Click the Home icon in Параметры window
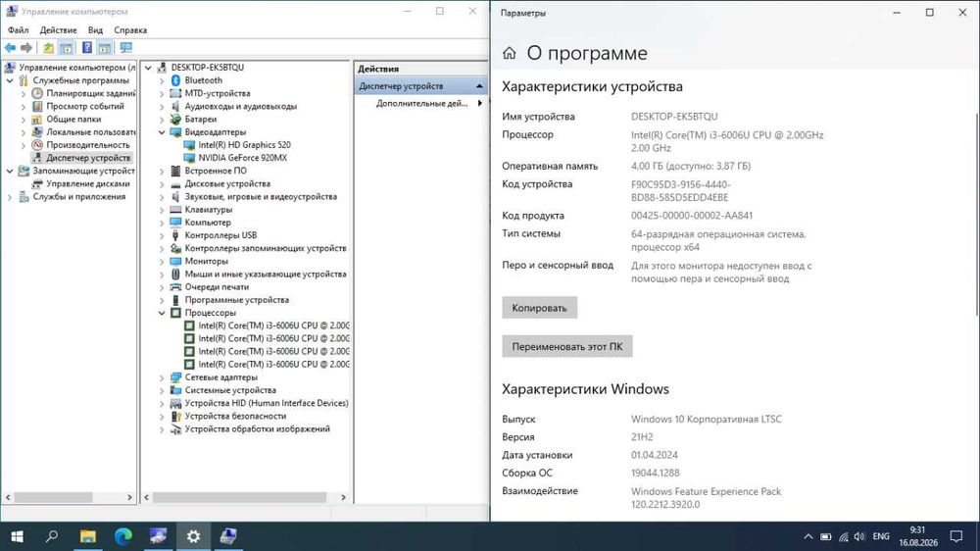 510,53
